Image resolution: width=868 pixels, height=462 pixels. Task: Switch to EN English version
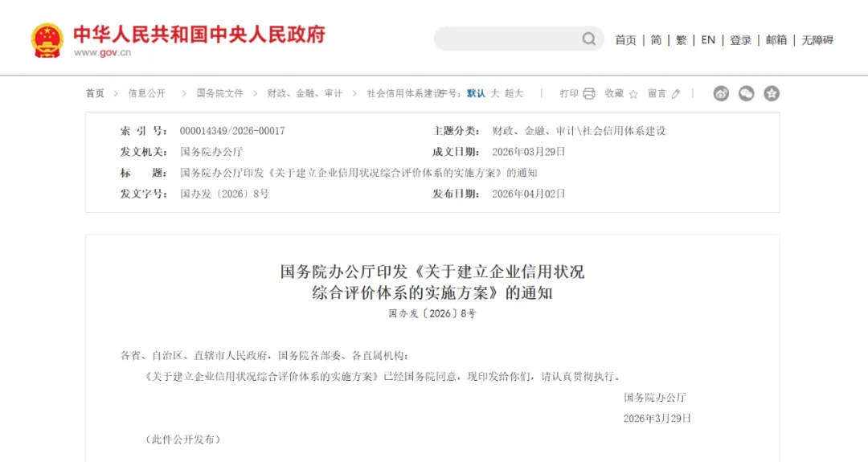pos(708,40)
